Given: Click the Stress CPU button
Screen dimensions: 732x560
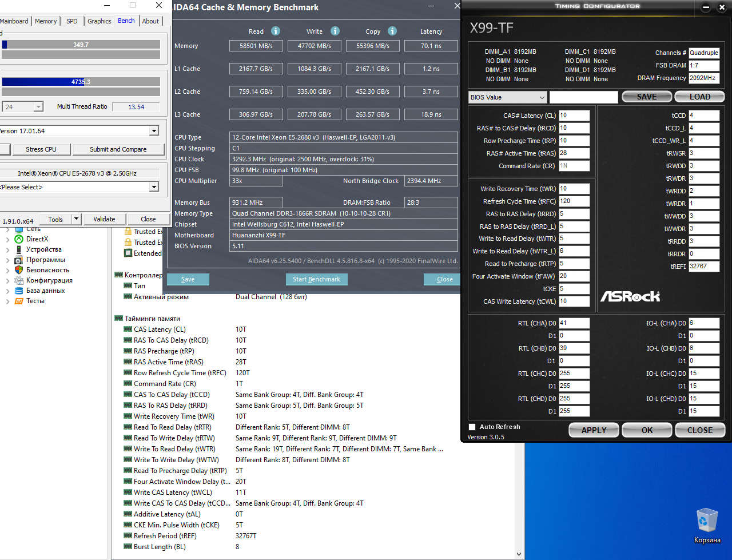Looking at the screenshot, I should pyautogui.click(x=41, y=149).
